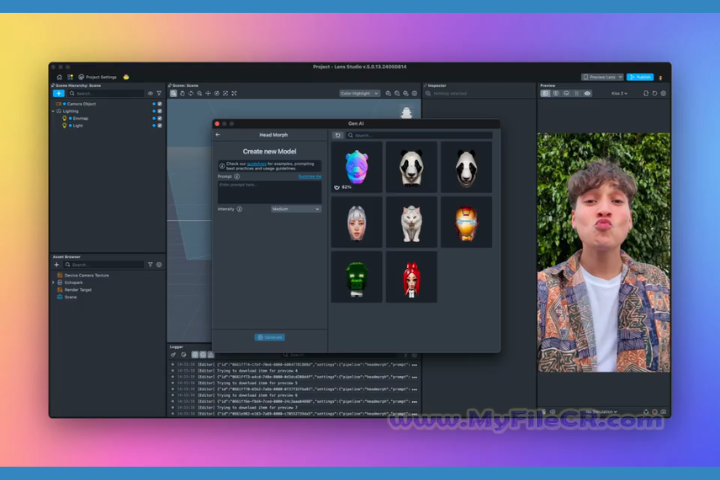This screenshot has height=480, width=720.
Task: Open the Preview settings gear
Action: pyautogui.click(x=663, y=93)
